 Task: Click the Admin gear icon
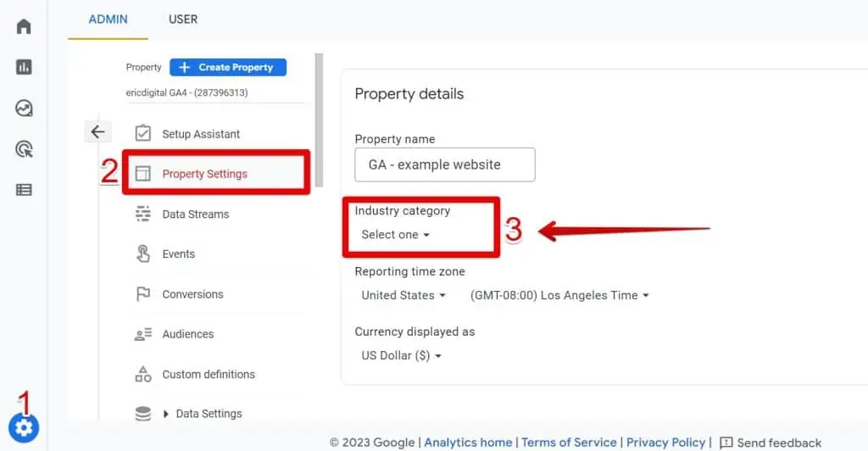[24, 428]
